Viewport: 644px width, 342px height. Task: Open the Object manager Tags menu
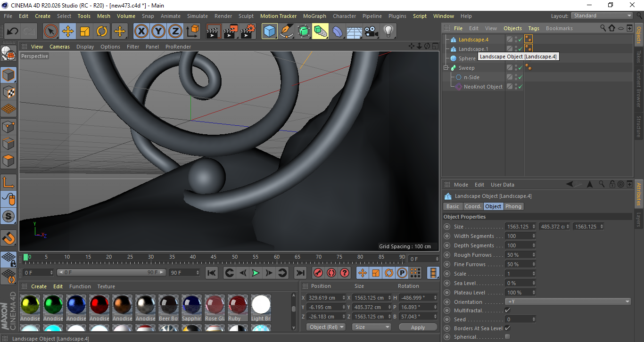pyautogui.click(x=534, y=28)
